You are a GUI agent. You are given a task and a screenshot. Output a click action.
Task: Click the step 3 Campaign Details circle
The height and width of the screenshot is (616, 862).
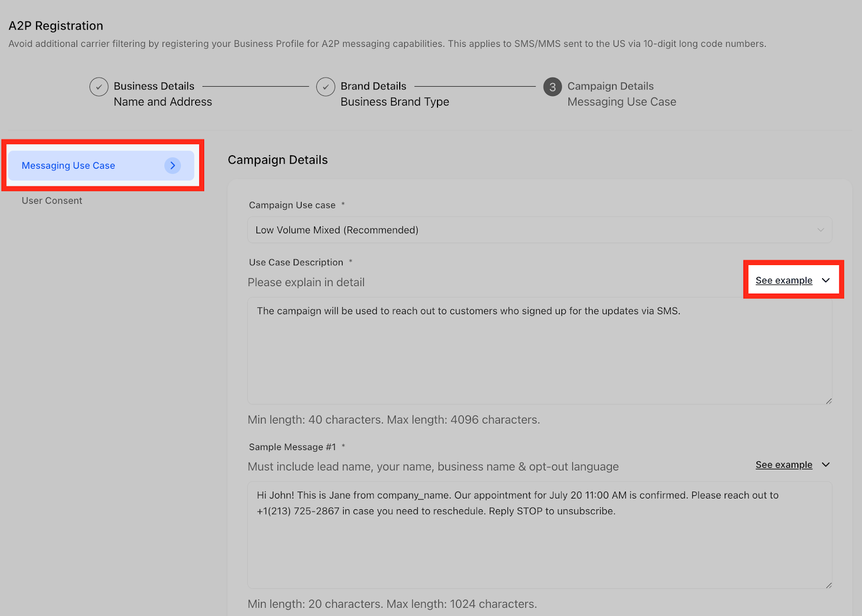click(x=553, y=87)
